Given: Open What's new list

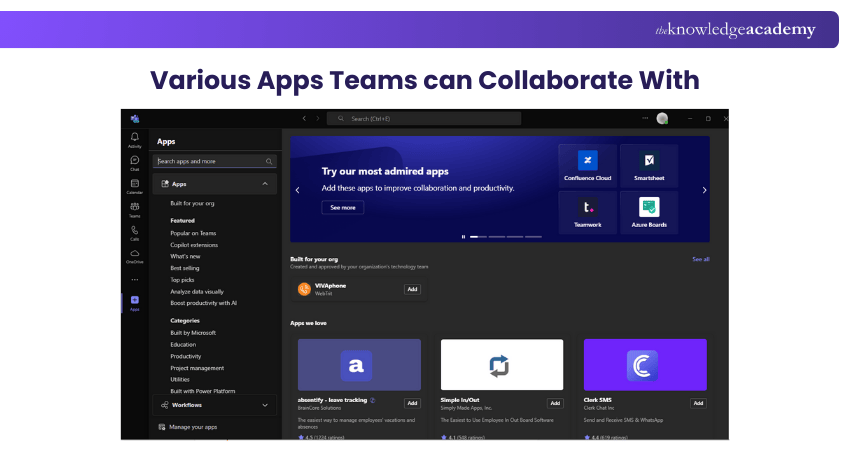Looking at the screenshot, I should point(185,256).
